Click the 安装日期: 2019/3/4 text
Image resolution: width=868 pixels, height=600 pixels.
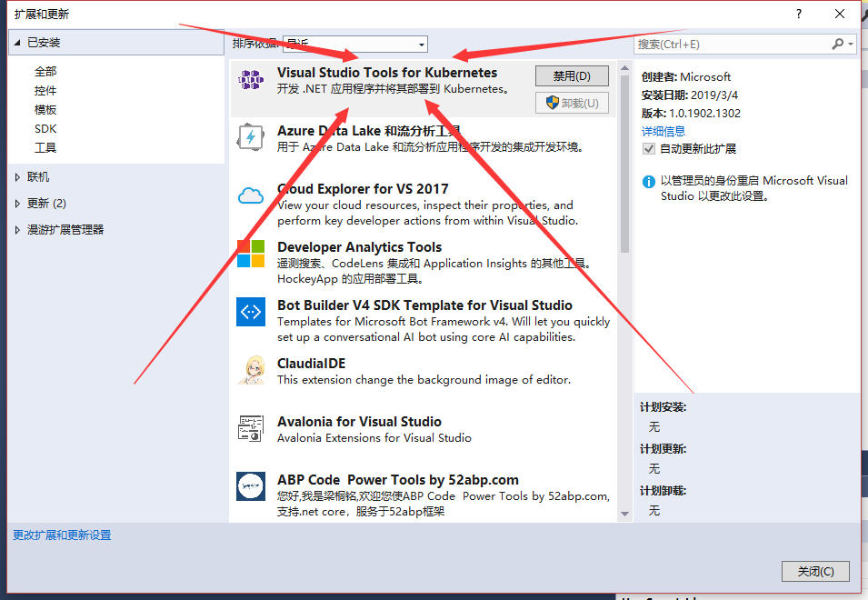tap(689, 95)
